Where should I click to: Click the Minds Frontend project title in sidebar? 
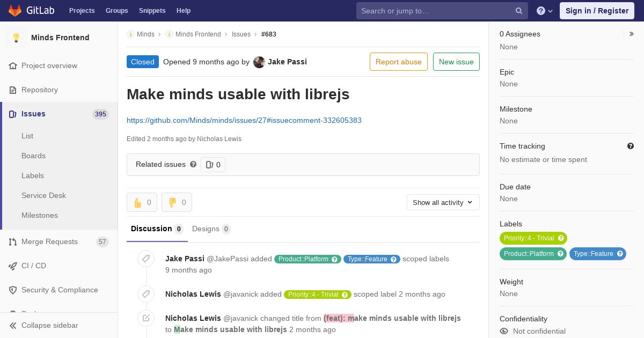pos(60,38)
